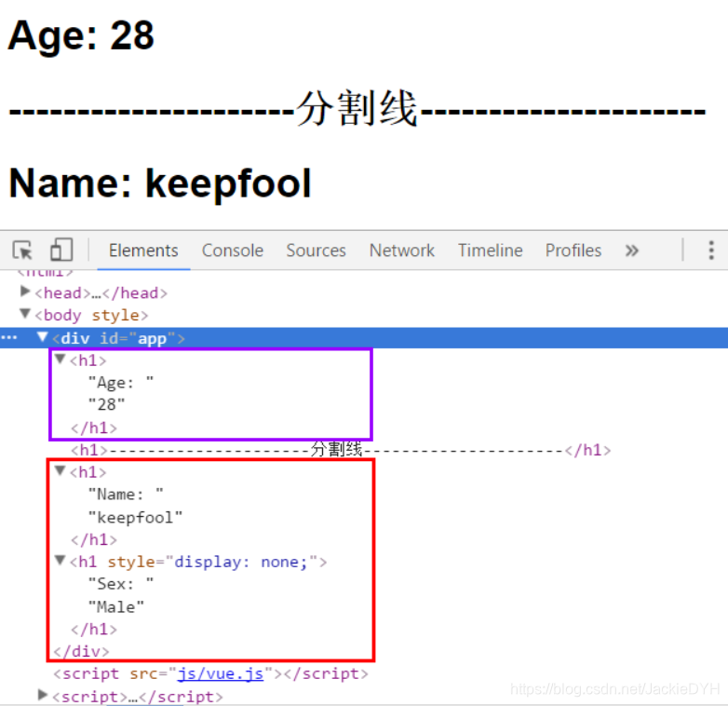This screenshot has height=706, width=728.
Task: Collapse the h1 node containing Age
Action: click(60, 359)
